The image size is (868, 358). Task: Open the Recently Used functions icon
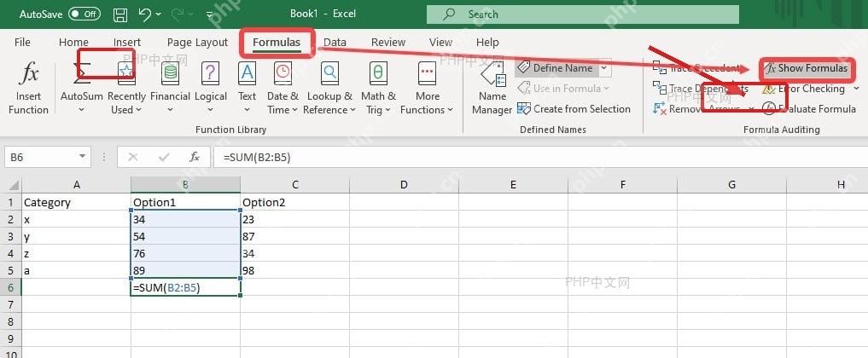(126, 72)
